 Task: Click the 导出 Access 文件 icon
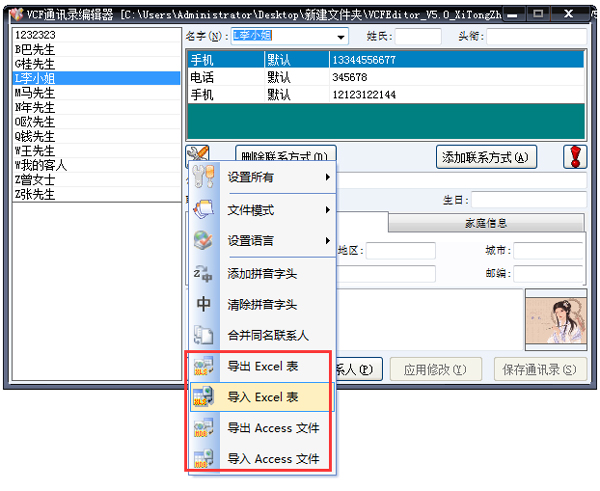(x=203, y=428)
